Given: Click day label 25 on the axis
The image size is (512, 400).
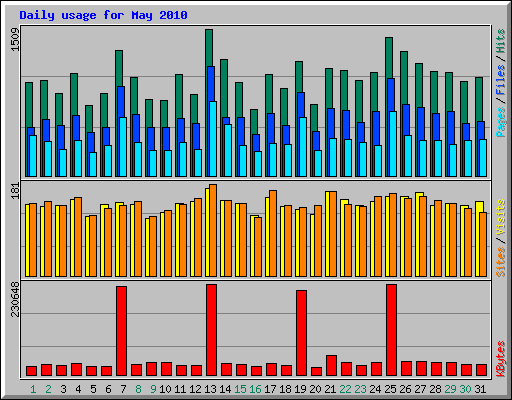Looking at the screenshot, I should [x=390, y=389].
